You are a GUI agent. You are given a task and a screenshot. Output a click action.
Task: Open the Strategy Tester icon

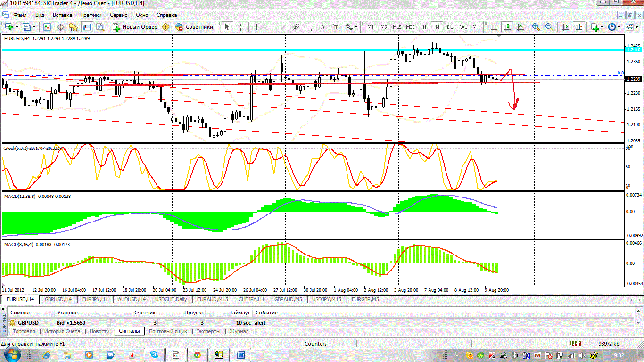(x=99, y=27)
